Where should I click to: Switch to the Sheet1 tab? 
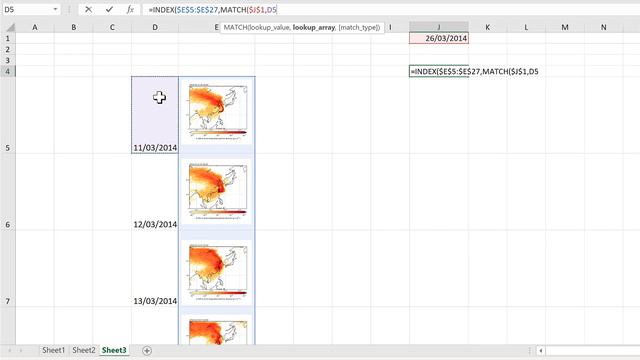(x=53, y=350)
